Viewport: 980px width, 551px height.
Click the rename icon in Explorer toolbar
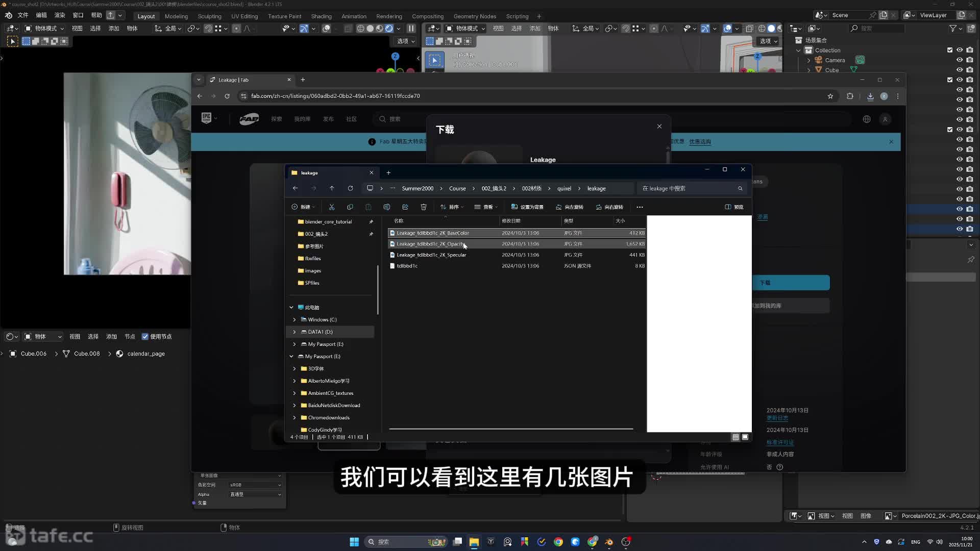click(387, 207)
